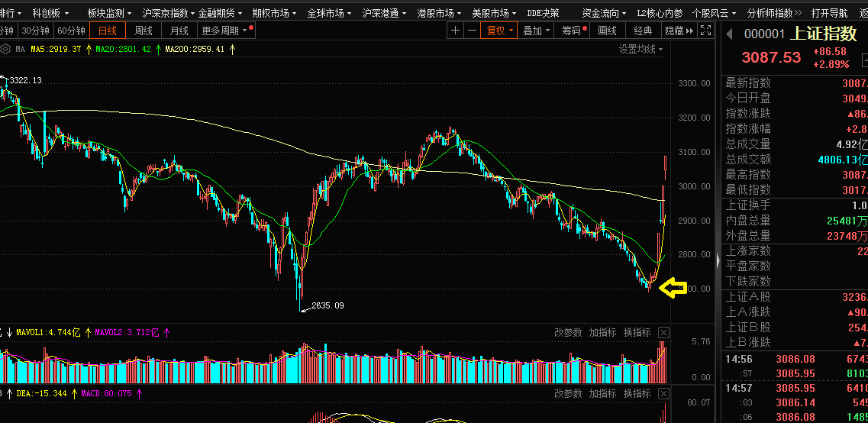Screen dimensions: 868x423
Task: Close the MACD indicator panel
Action: click(x=663, y=393)
